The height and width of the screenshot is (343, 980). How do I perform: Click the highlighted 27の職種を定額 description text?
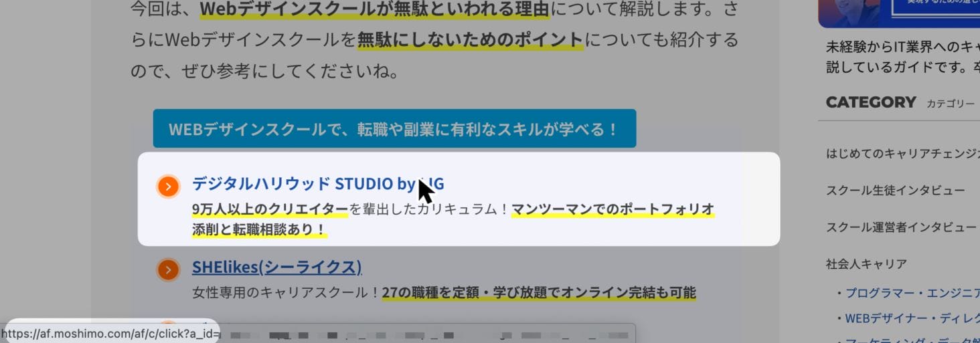coord(538,293)
